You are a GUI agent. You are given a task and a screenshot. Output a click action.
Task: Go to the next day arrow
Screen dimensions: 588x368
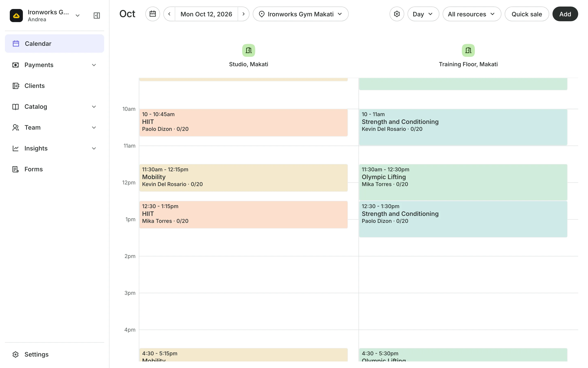click(243, 14)
